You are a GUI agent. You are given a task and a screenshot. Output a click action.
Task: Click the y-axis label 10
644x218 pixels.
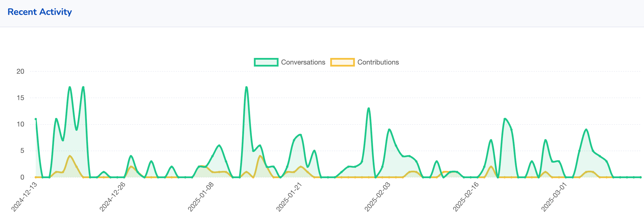(20, 124)
